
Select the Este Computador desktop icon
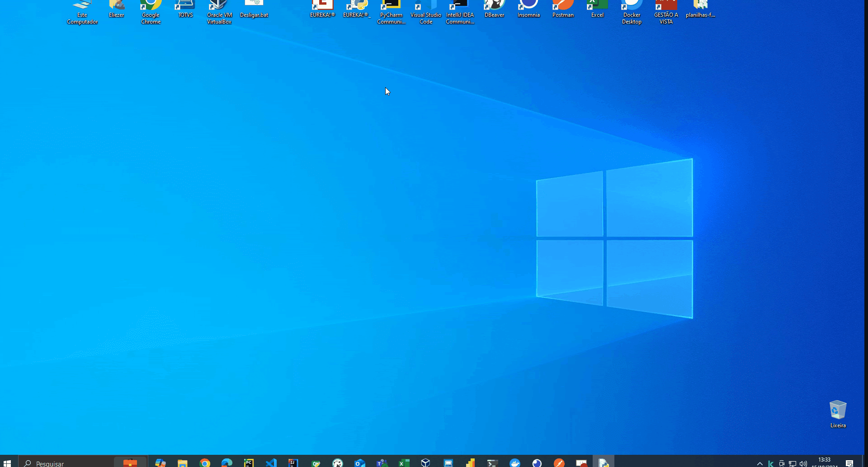82,13
